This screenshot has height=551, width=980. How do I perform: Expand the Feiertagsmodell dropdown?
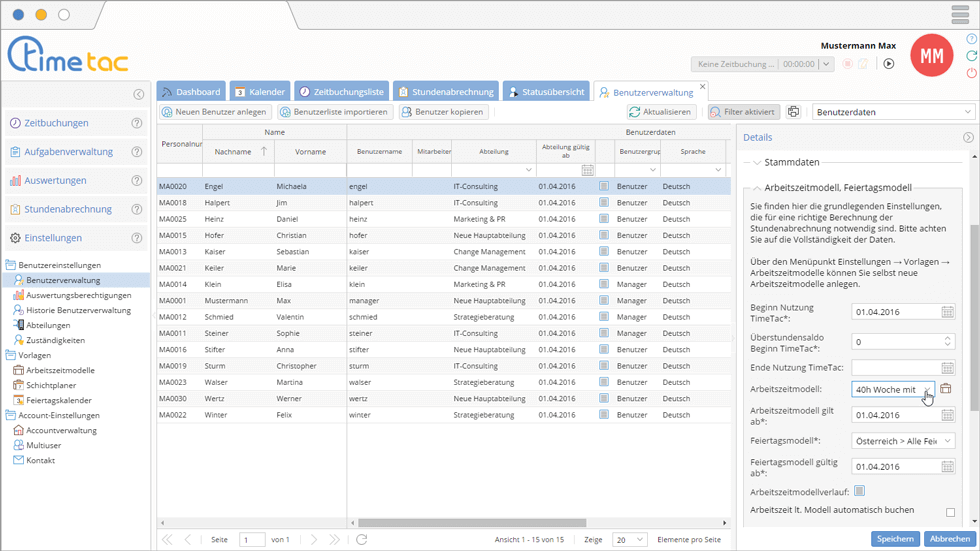click(947, 441)
